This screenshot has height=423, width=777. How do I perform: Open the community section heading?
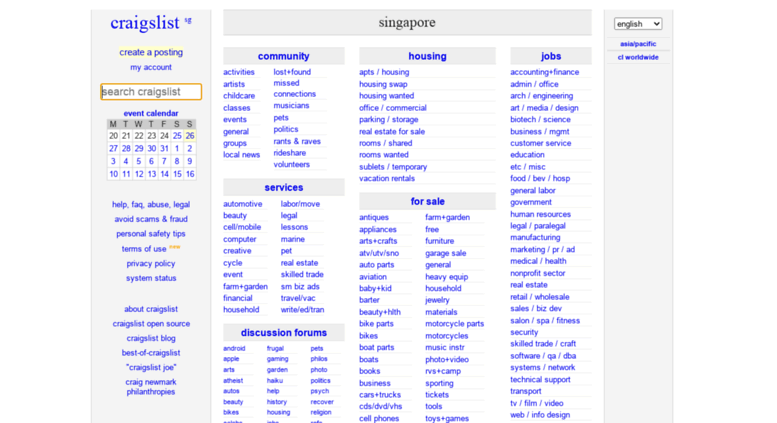coord(283,56)
